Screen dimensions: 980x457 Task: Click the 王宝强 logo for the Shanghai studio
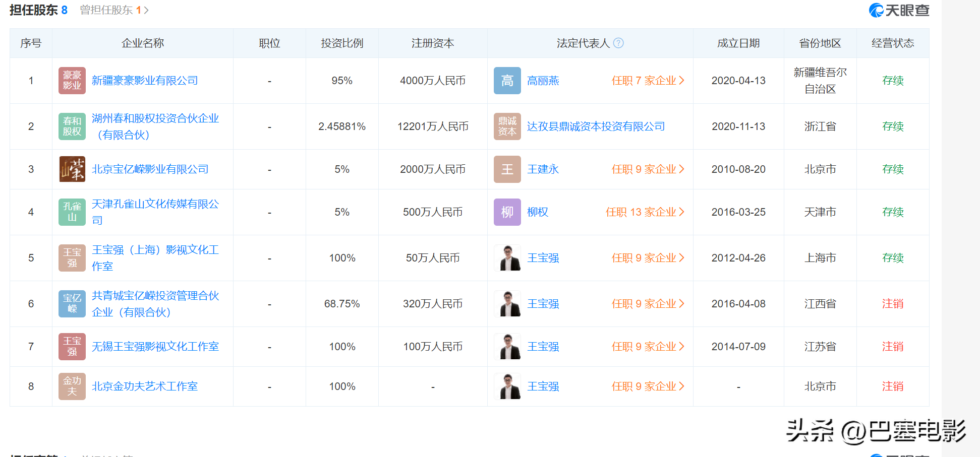tap(72, 258)
